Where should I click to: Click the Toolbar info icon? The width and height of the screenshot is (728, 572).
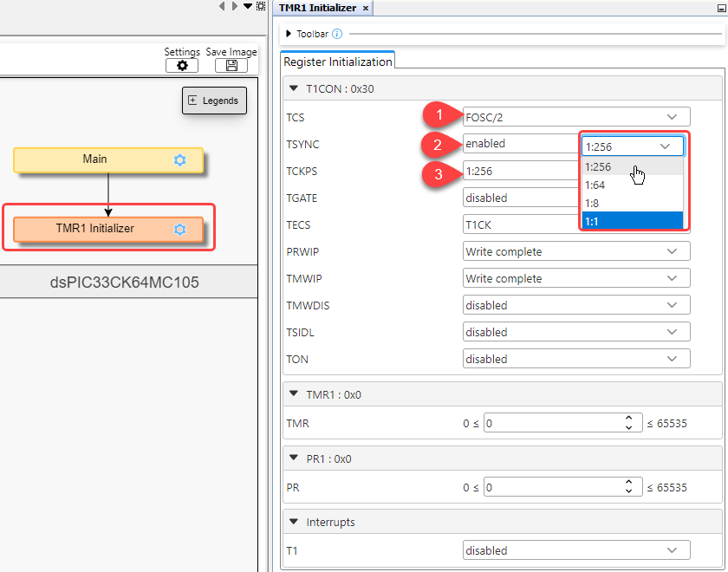[x=337, y=34]
